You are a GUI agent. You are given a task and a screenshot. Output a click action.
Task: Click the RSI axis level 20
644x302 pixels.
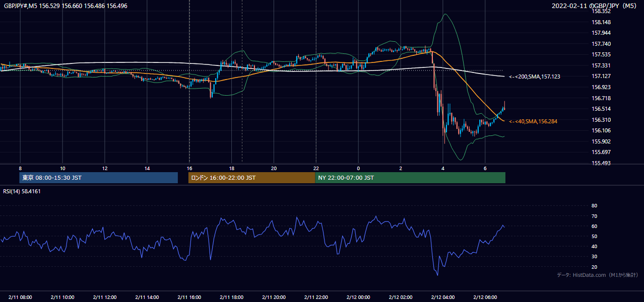tap(594, 267)
